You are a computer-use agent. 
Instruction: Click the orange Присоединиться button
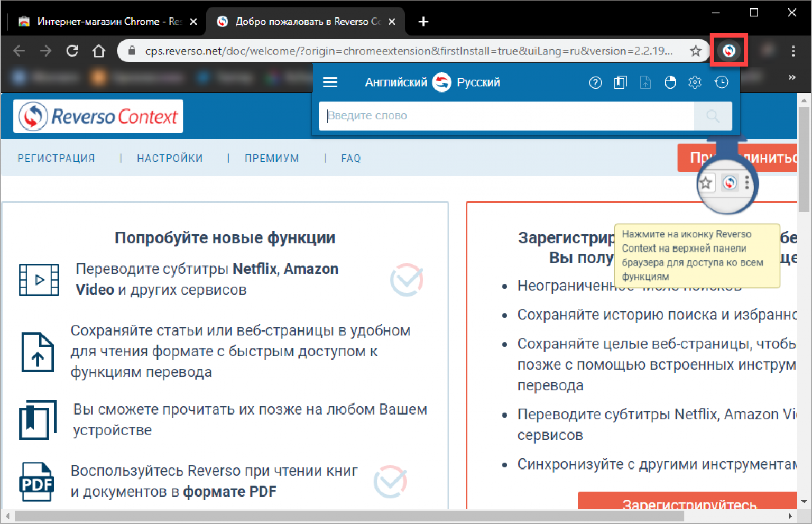(737, 158)
